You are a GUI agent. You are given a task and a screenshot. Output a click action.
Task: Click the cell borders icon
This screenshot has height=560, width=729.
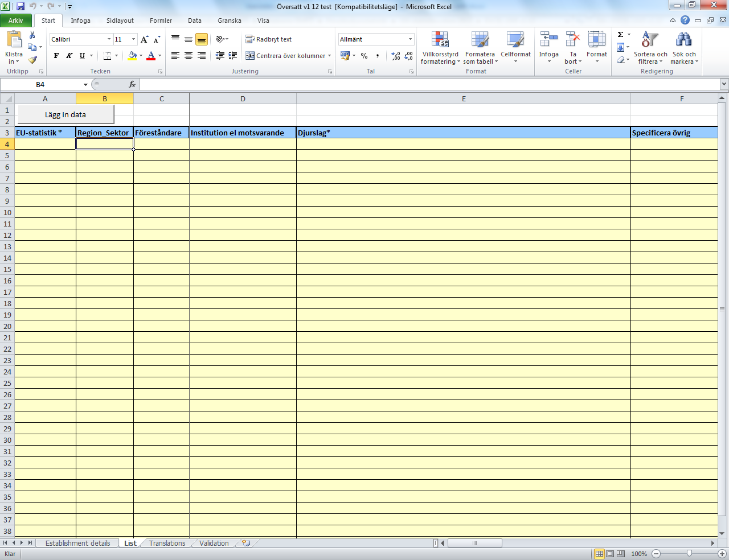tap(107, 56)
